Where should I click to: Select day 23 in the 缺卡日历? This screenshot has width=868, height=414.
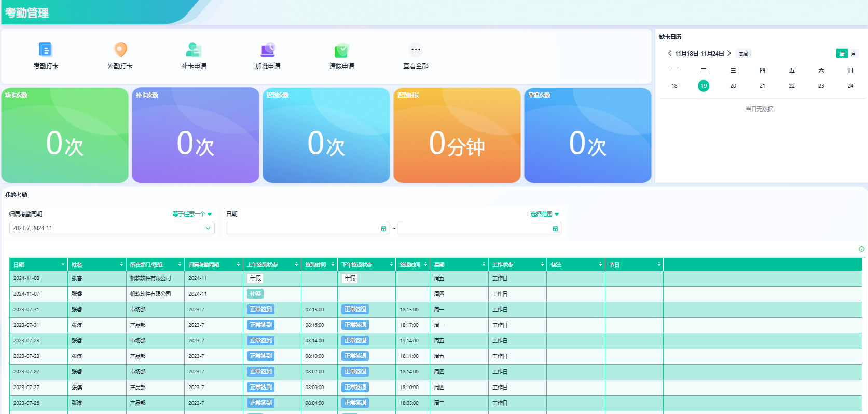click(x=821, y=86)
